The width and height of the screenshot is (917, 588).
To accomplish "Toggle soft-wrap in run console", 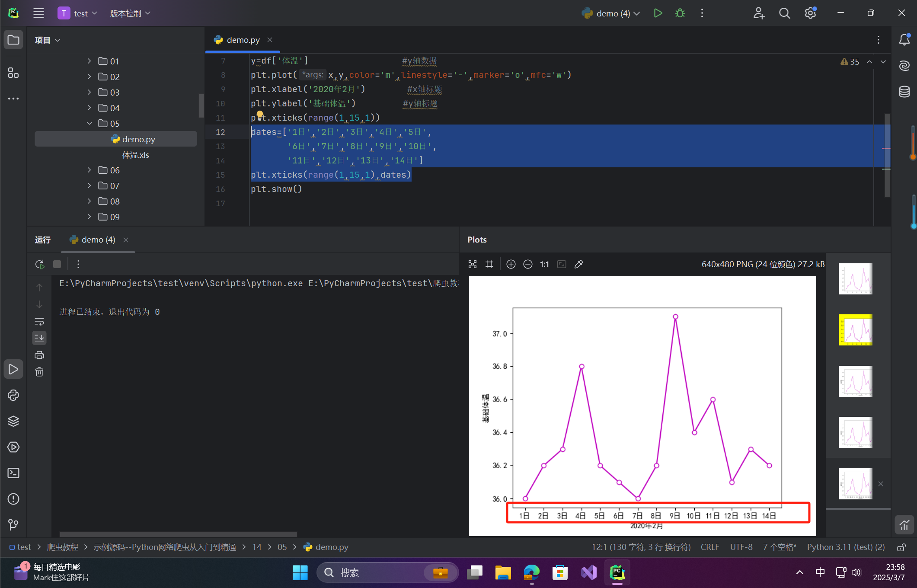I will 39,321.
